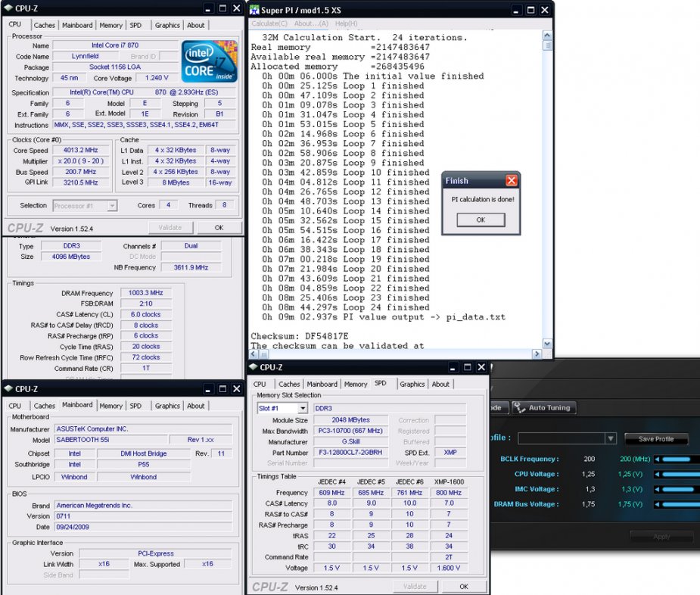This screenshot has width=700, height=595.
Task: Click the decrease arrow for IMC Voltage
Action: pyautogui.click(x=657, y=489)
